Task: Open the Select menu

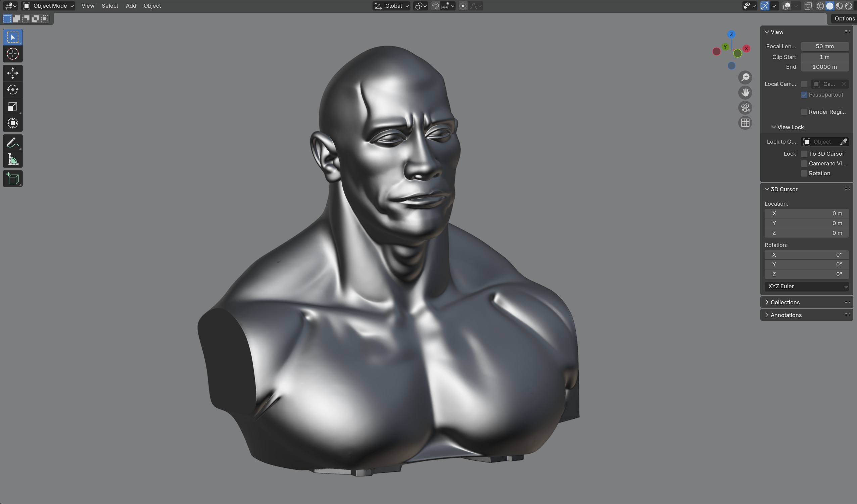Action: click(110, 6)
